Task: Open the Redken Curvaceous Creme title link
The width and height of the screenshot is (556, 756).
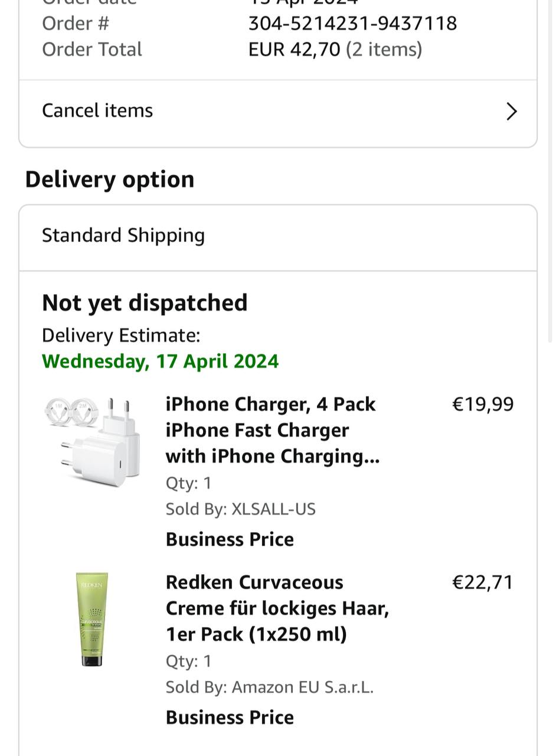Action: (277, 608)
